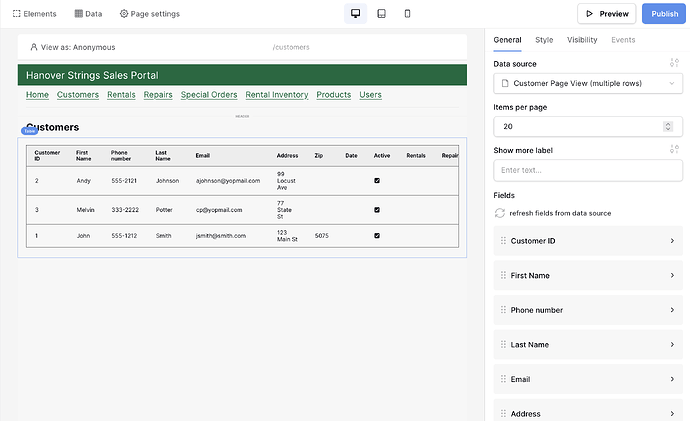Expand the First Name field settings
690x421 pixels.
(672, 275)
